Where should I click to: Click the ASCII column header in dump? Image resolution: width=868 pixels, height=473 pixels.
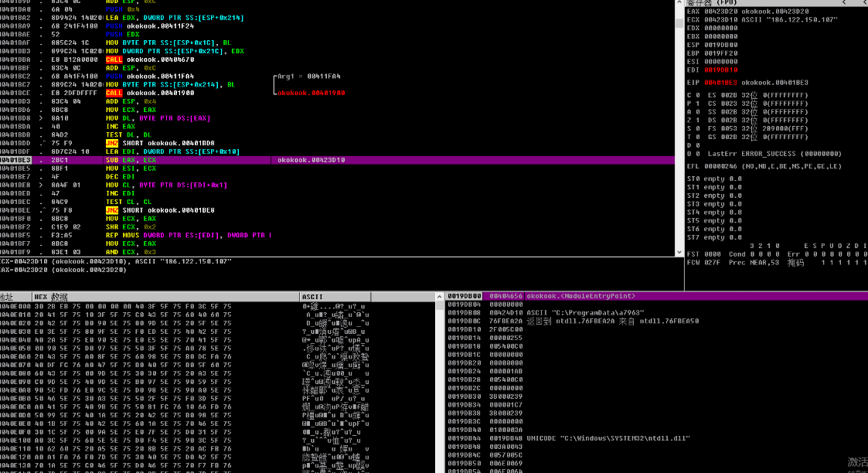[335, 297]
